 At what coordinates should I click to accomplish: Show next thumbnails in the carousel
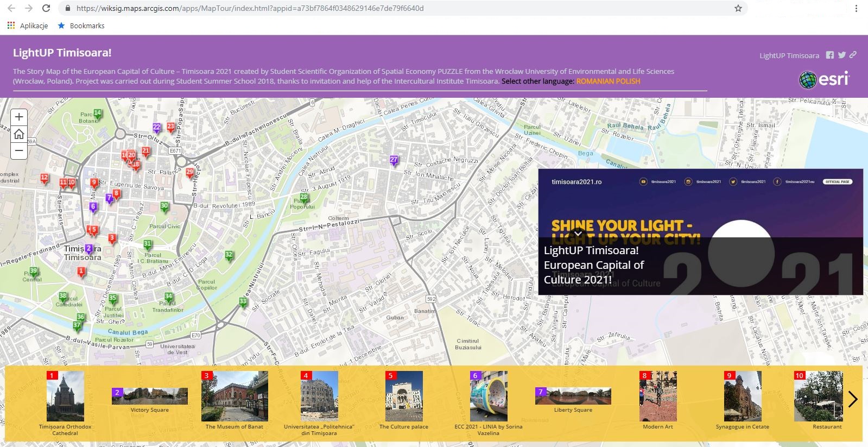point(852,400)
